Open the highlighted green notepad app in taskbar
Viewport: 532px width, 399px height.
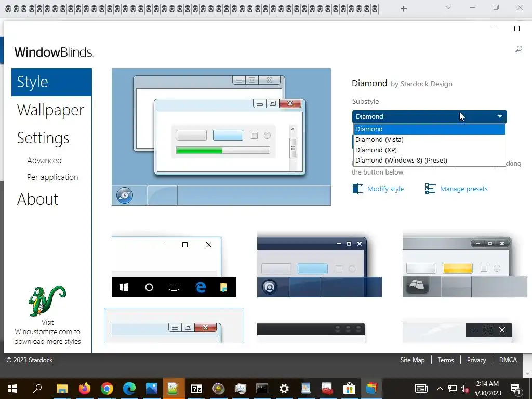(x=174, y=389)
